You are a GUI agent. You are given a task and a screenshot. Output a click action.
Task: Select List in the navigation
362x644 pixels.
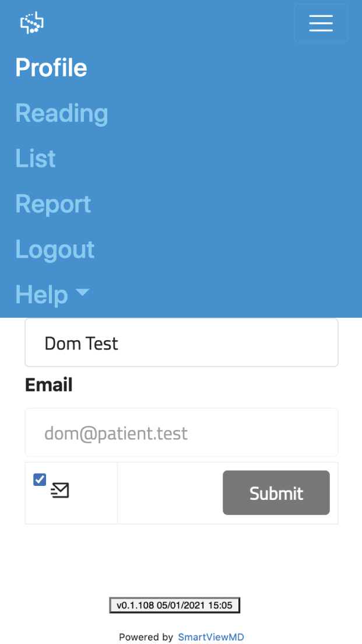click(x=36, y=159)
